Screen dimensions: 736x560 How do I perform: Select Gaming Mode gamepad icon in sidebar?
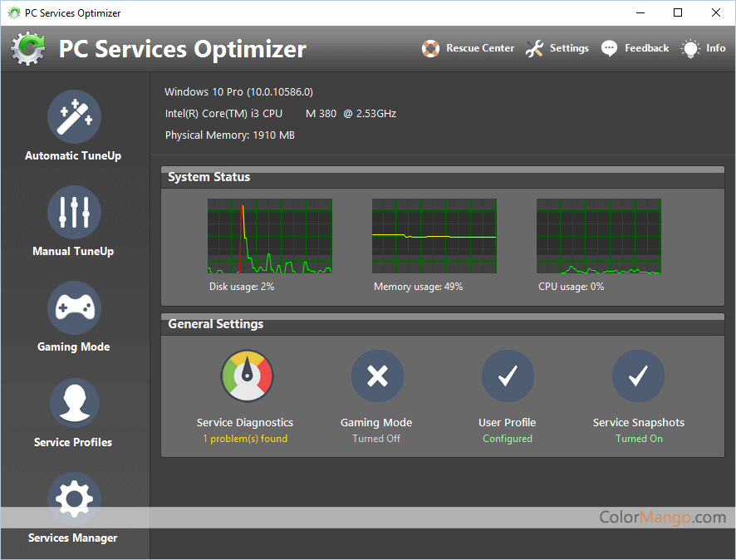(74, 308)
